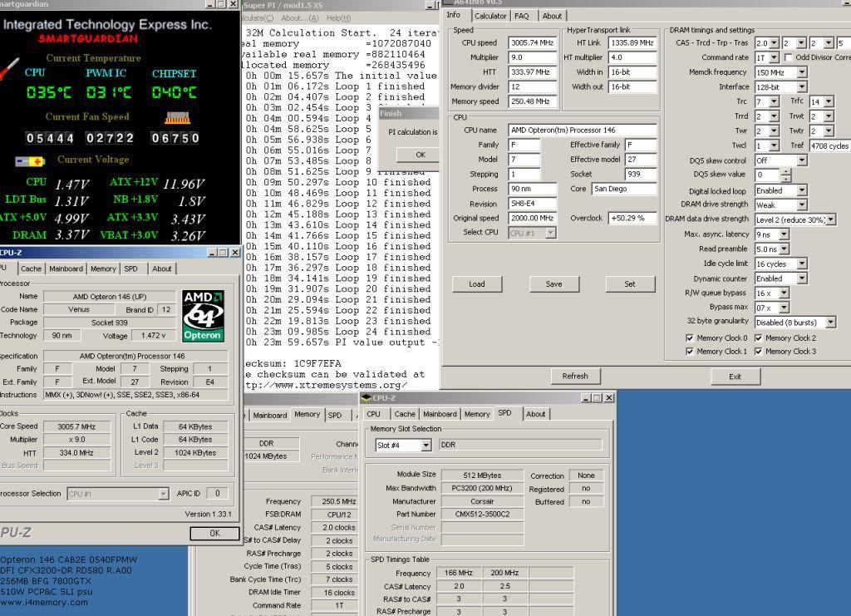Expand the Memclk frequency 150 MHz dropdown
The height and width of the screenshot is (616, 851).
click(x=802, y=72)
